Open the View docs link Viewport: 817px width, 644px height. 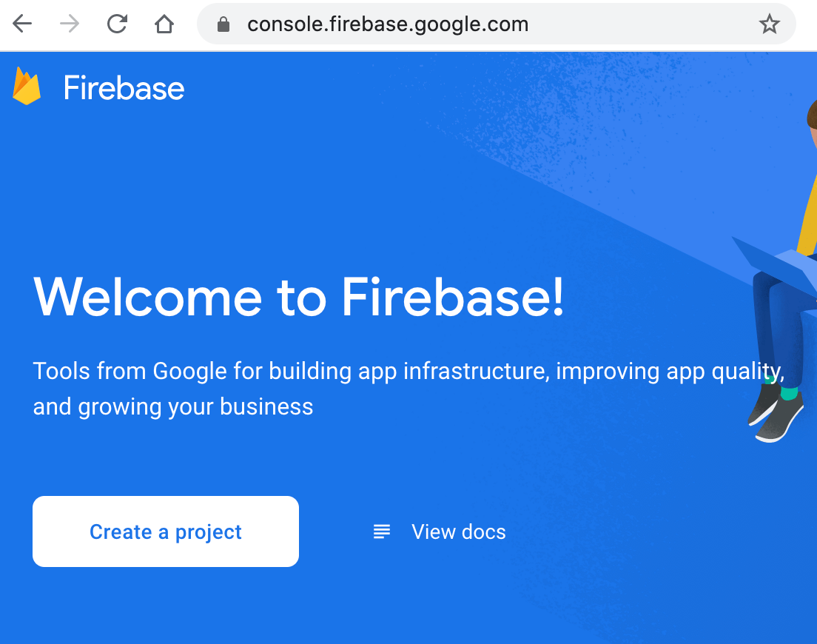(459, 532)
